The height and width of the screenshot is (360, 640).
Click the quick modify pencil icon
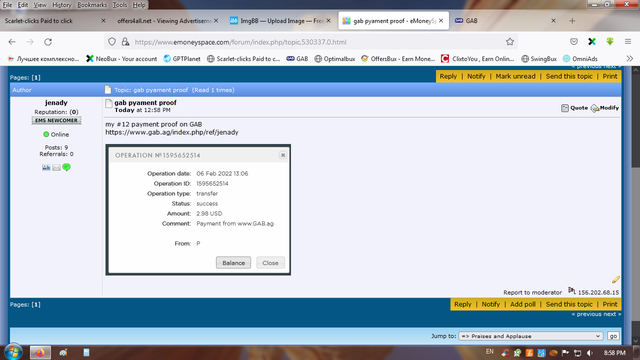click(616, 280)
